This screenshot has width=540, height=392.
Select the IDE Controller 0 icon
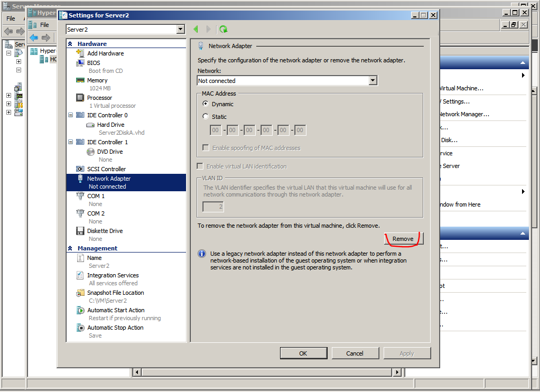coord(80,115)
